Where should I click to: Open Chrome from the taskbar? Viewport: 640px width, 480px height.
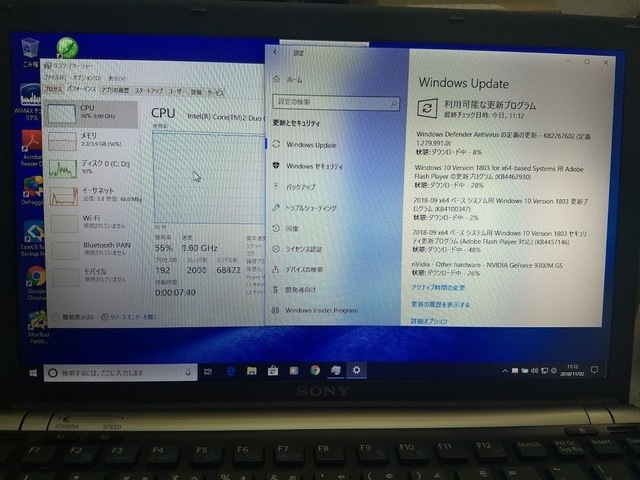click(x=315, y=370)
